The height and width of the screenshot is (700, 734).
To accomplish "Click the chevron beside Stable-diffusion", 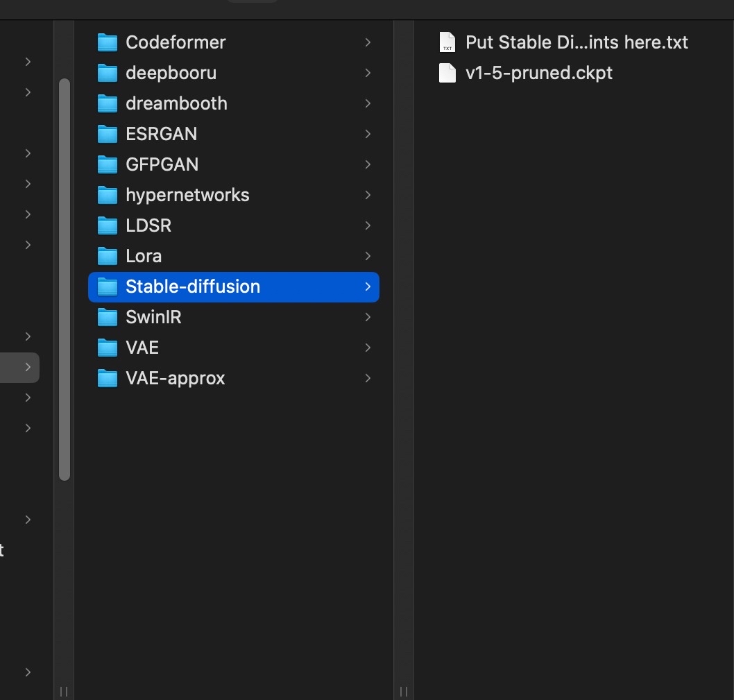I will click(x=368, y=287).
